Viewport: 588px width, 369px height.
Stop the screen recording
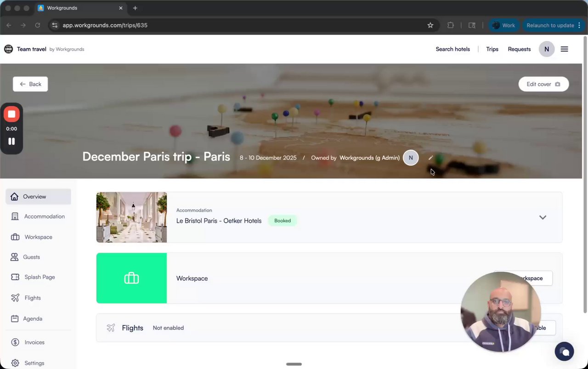tap(11, 114)
